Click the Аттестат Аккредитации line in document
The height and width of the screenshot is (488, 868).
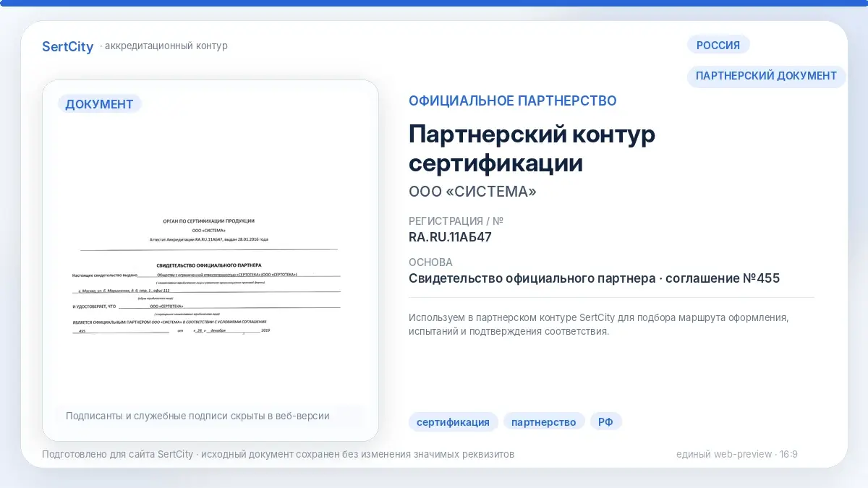(209, 239)
